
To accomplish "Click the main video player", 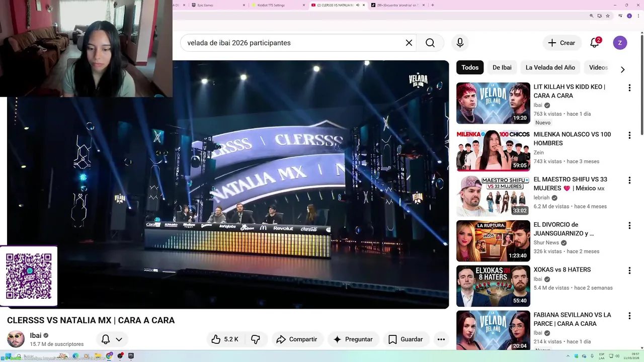I will pos(227,185).
